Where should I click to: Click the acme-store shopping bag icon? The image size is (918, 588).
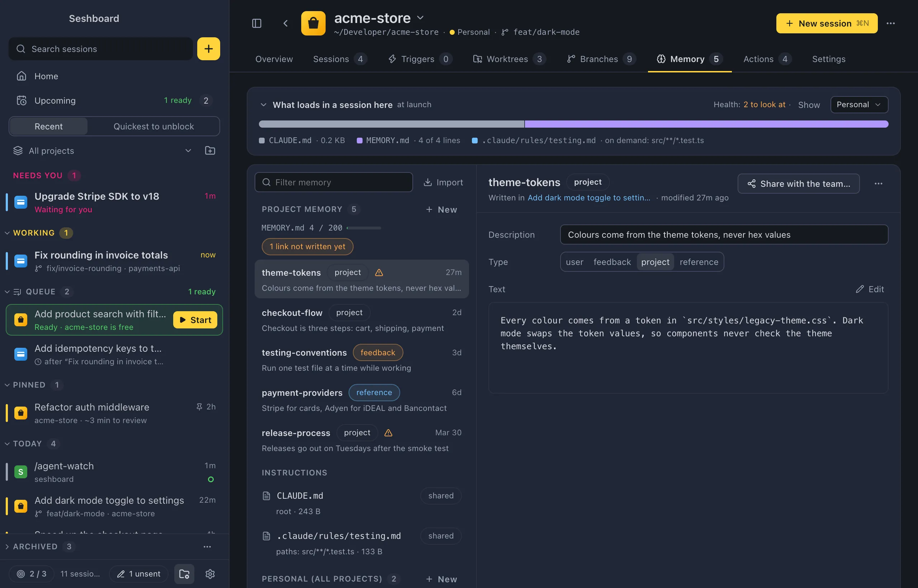[x=313, y=23]
